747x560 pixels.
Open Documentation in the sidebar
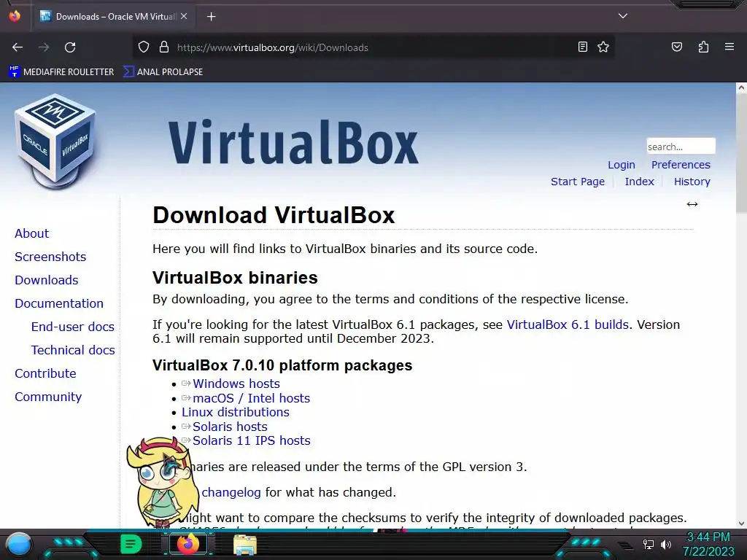click(59, 303)
